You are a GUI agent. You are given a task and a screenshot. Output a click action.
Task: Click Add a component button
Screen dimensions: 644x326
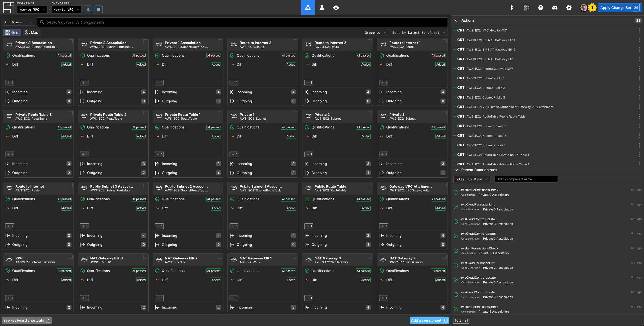(x=429, y=320)
